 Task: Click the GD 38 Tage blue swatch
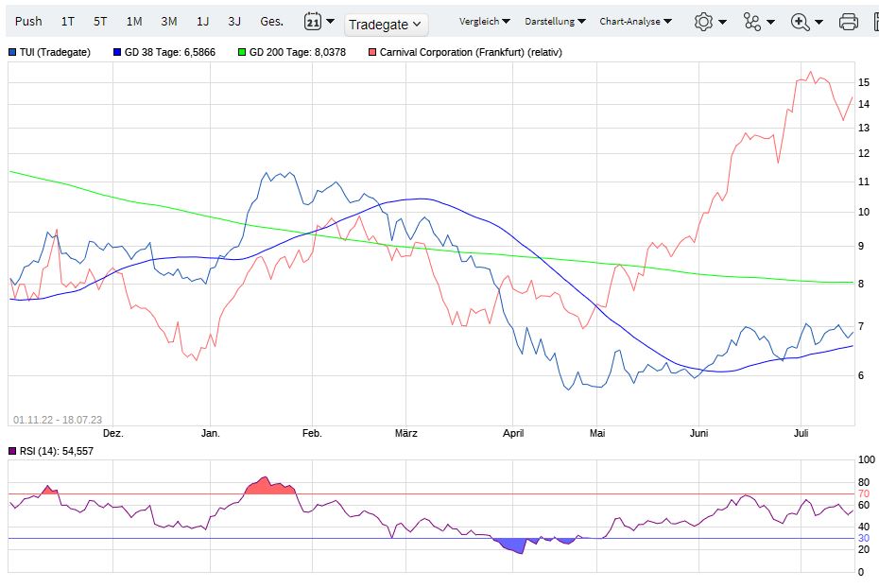(117, 52)
